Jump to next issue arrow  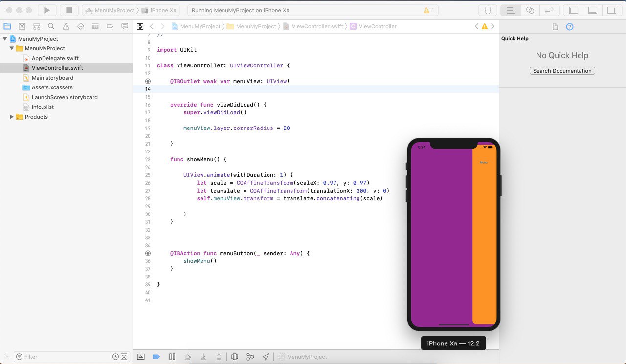pos(492,26)
